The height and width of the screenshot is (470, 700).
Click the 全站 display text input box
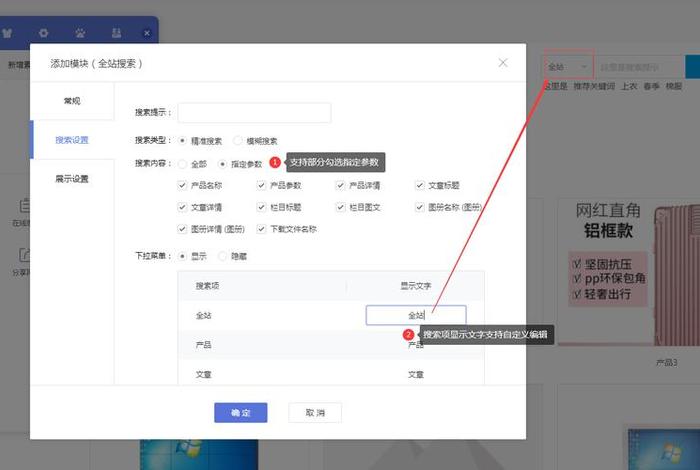click(416, 315)
